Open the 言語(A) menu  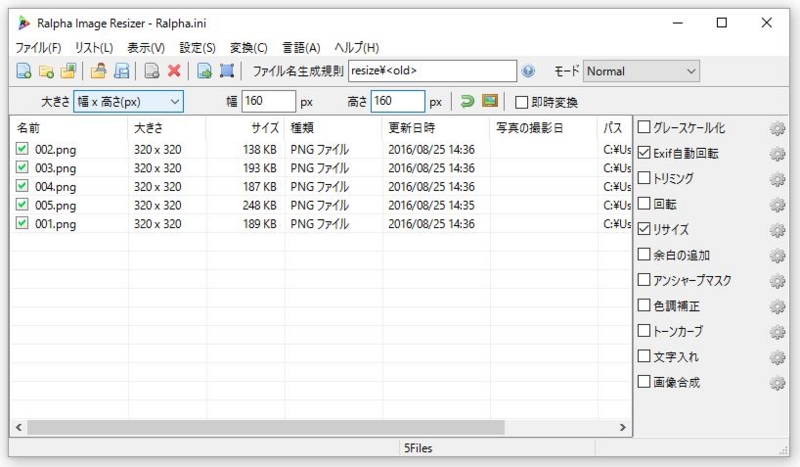(301, 48)
